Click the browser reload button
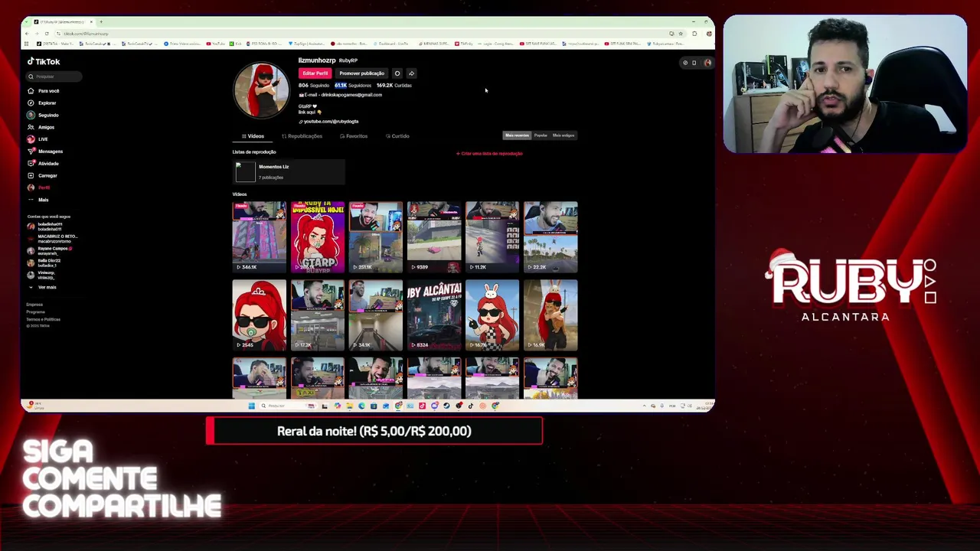This screenshot has height=551, width=980. (x=47, y=34)
